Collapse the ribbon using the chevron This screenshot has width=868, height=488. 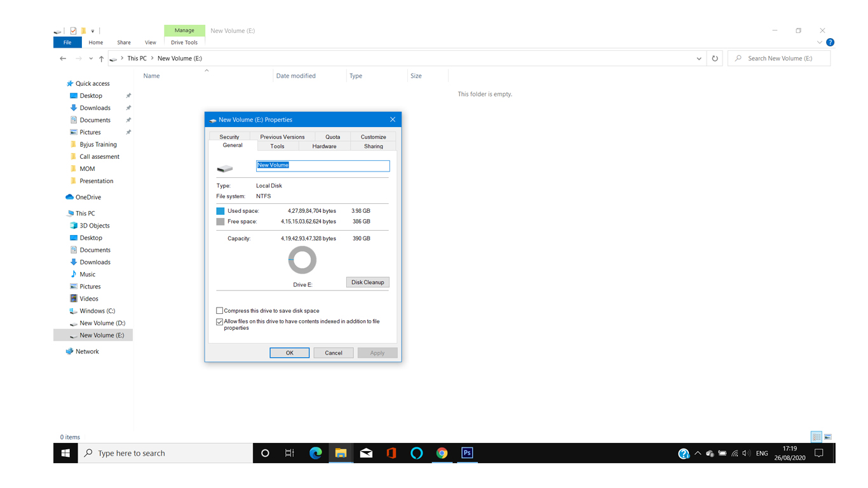tap(820, 43)
